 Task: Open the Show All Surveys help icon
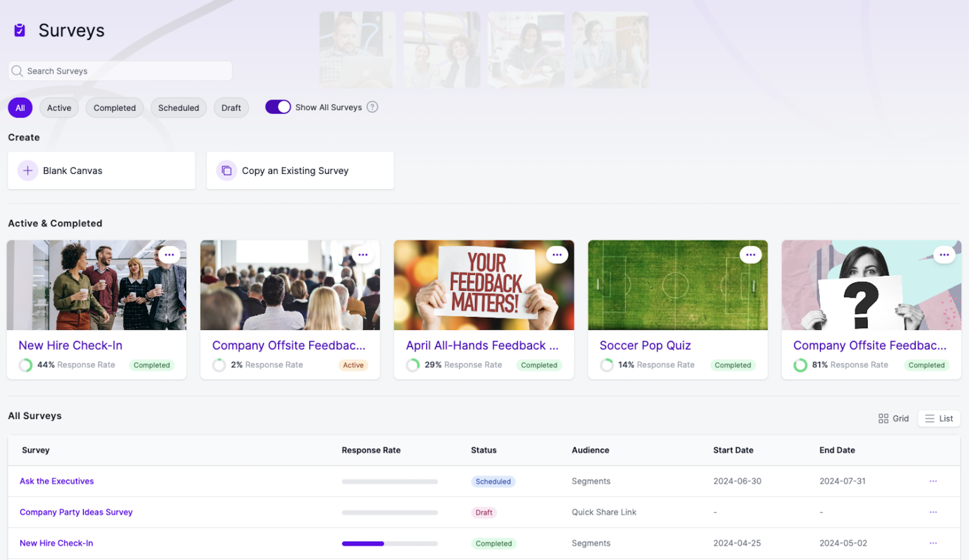tap(372, 107)
